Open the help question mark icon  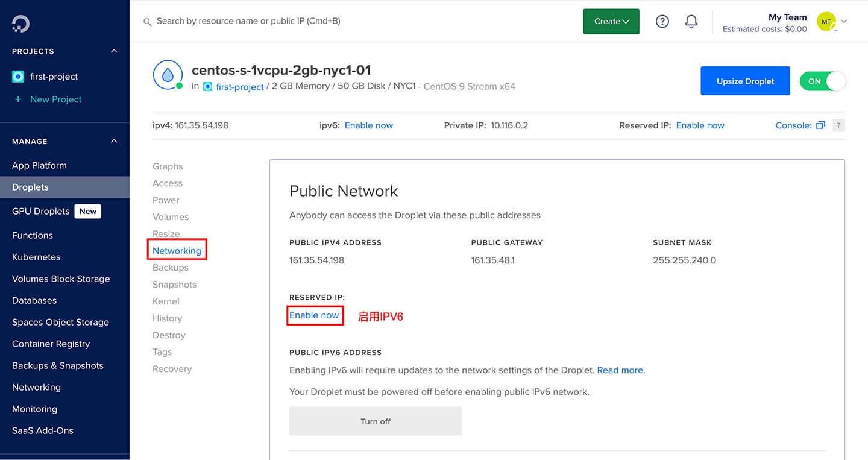pos(662,22)
